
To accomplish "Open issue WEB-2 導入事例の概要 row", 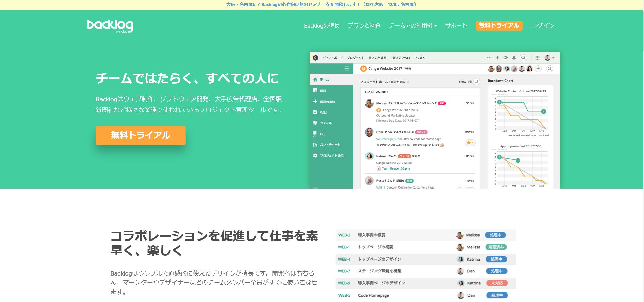I will (426, 235).
